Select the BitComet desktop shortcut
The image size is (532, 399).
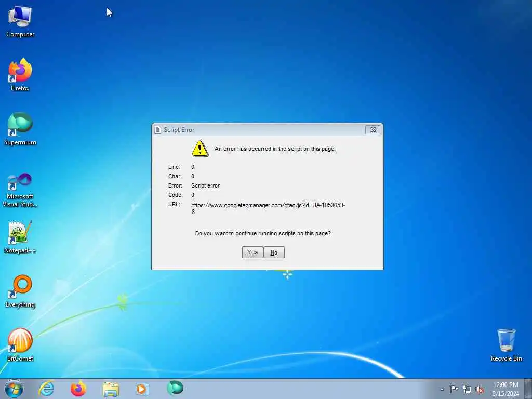pyautogui.click(x=20, y=345)
